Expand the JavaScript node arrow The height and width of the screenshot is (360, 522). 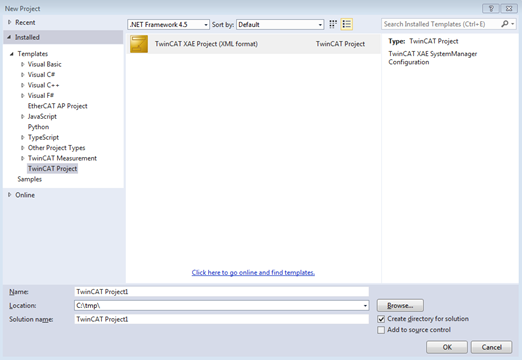pos(23,116)
